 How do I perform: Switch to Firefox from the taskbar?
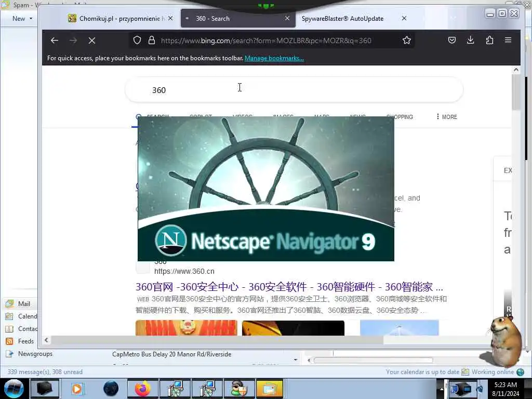(x=143, y=389)
